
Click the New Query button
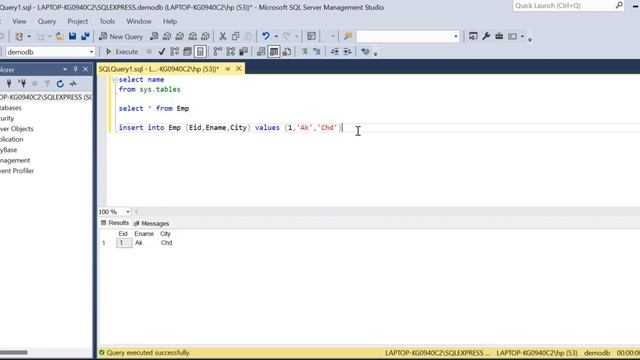click(121, 36)
